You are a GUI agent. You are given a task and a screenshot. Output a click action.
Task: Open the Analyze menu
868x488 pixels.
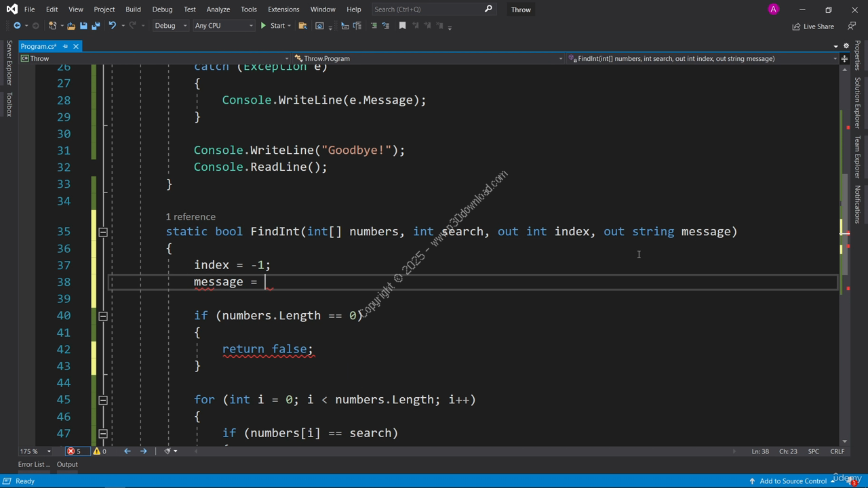click(x=218, y=9)
